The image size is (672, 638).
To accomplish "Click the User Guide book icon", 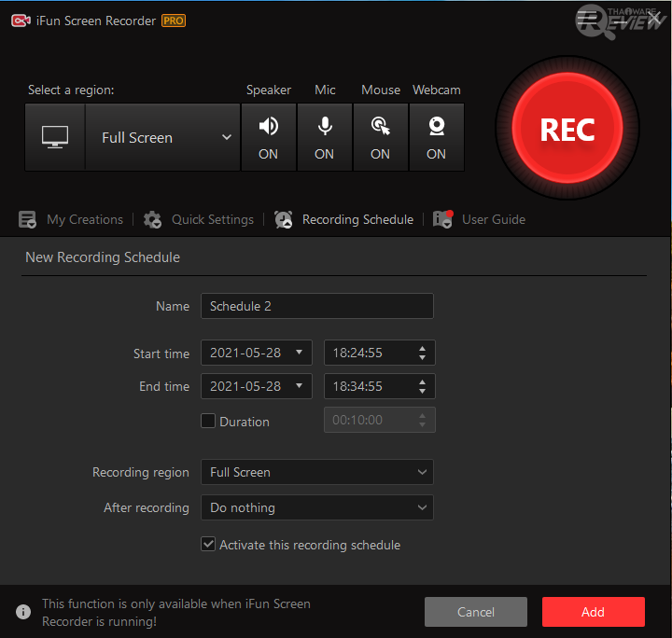I will [x=442, y=219].
